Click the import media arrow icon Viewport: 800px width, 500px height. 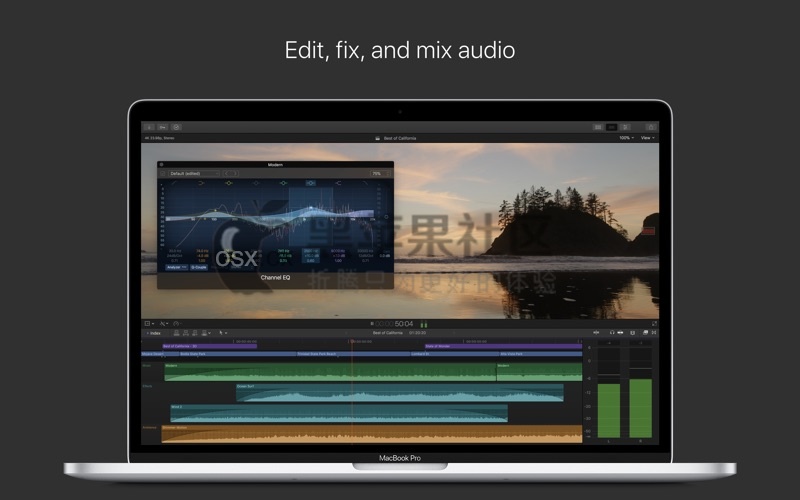(x=149, y=127)
